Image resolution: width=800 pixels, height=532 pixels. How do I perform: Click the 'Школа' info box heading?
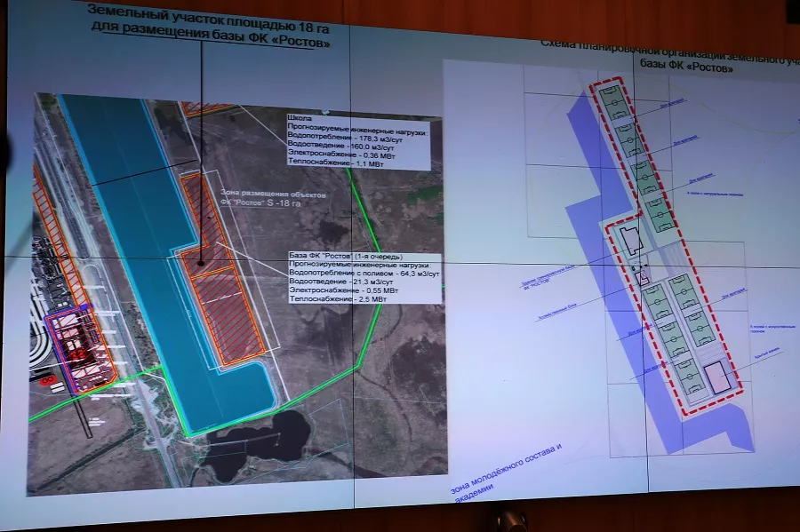click(299, 117)
